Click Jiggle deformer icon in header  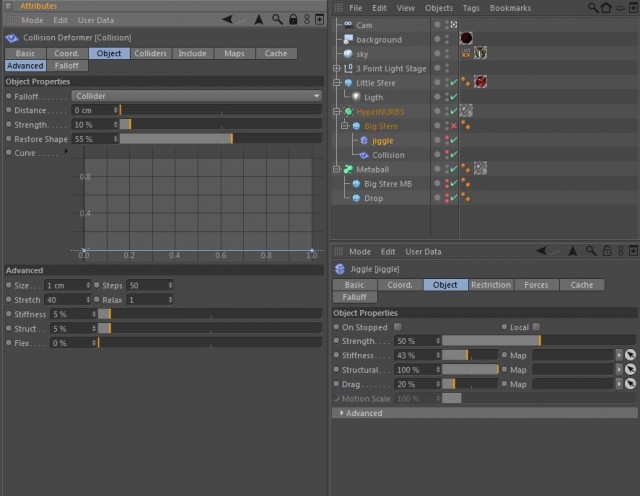pos(340,269)
